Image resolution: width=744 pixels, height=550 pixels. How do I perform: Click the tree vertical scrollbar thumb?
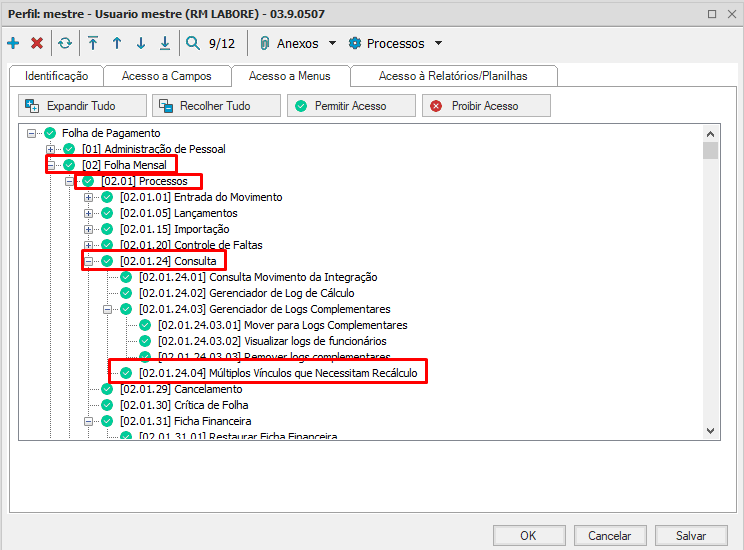[x=710, y=151]
